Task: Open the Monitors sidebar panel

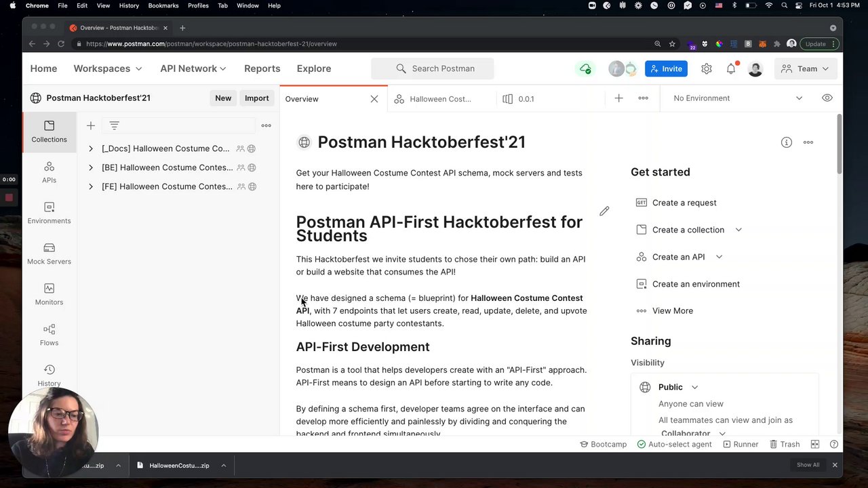Action: coord(49,294)
